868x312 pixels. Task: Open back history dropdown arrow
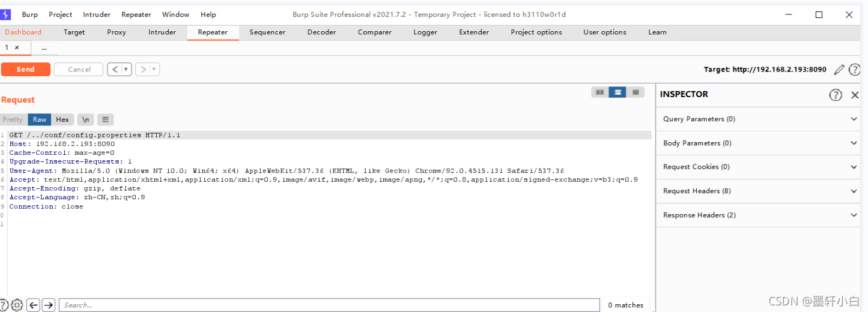[x=126, y=70]
